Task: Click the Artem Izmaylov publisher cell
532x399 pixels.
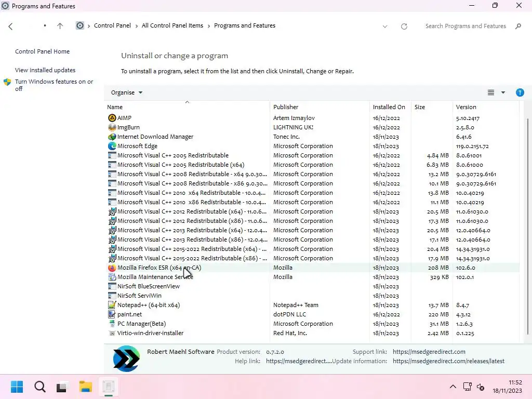Action: 294,118
